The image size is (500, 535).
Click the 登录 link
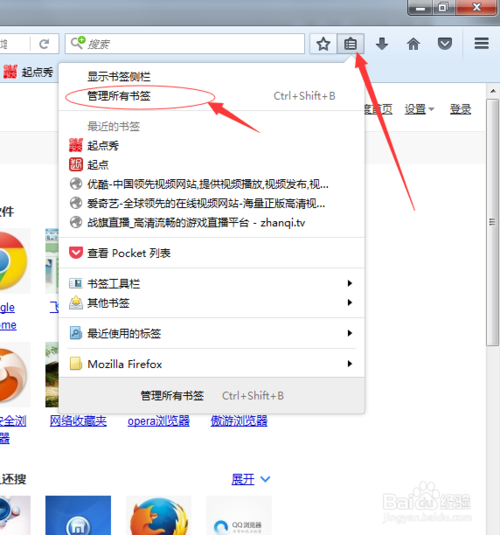tap(460, 110)
